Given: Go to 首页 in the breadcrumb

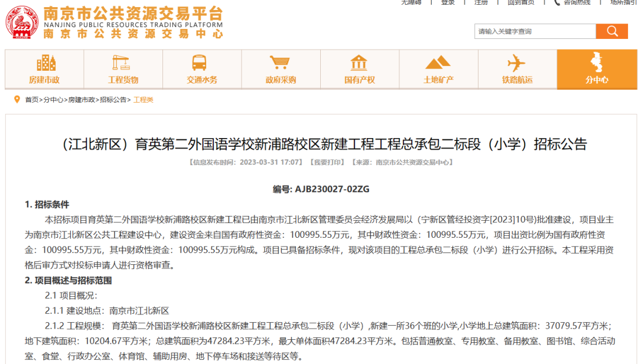Looking at the screenshot, I should pos(31,100).
